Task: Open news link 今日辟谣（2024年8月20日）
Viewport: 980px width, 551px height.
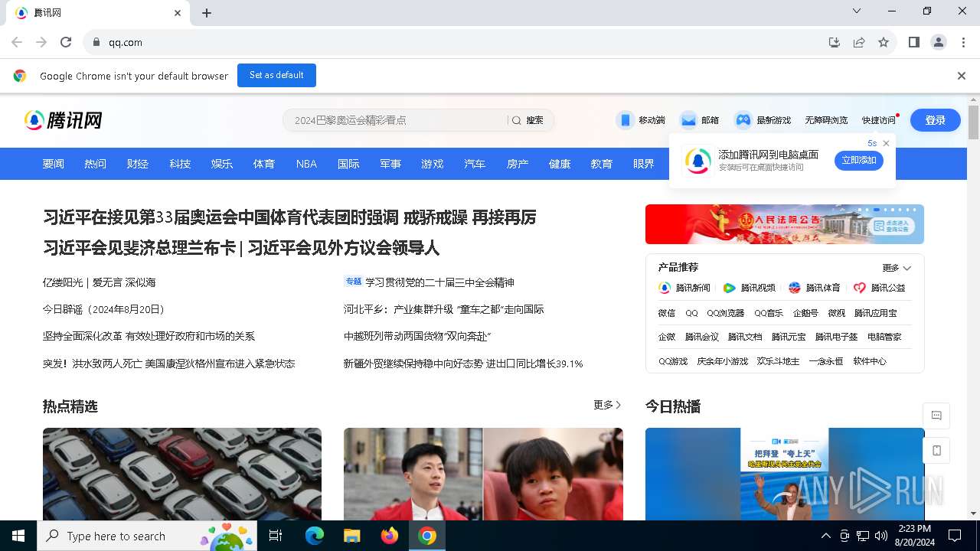Action: point(106,309)
